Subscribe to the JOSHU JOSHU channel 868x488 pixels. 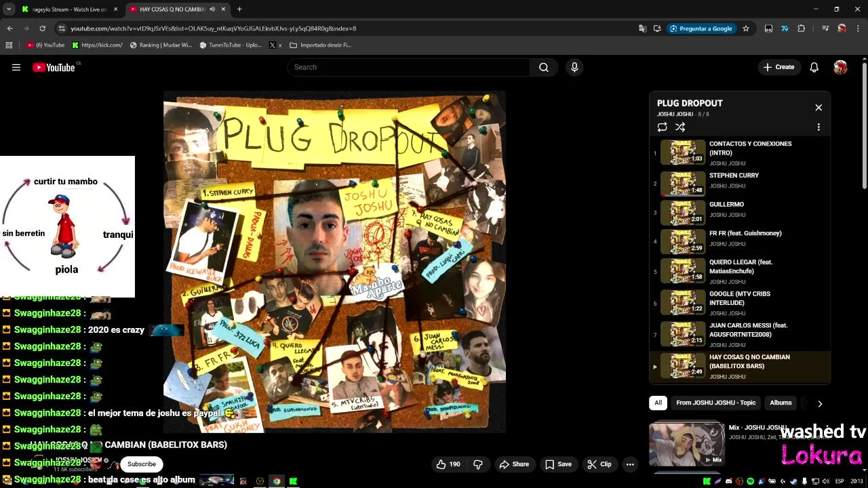[142, 464]
